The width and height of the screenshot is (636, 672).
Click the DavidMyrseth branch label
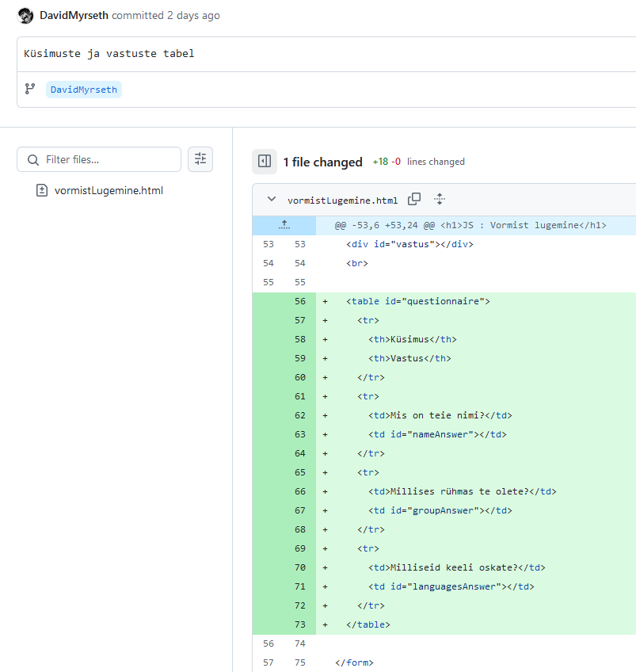coord(83,90)
